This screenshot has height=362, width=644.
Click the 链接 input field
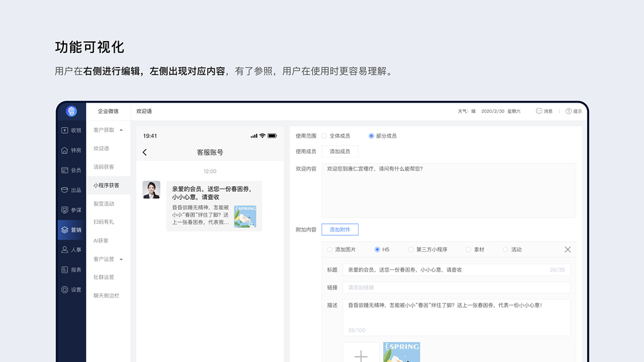(x=457, y=287)
